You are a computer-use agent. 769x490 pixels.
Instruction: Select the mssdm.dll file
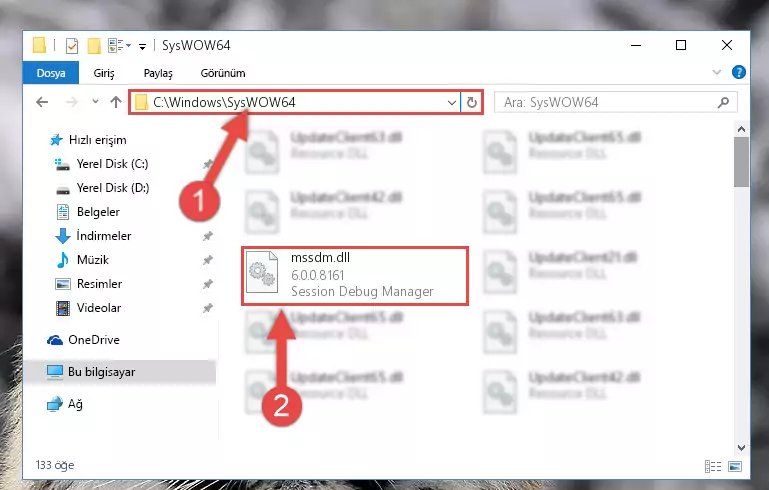[355, 276]
